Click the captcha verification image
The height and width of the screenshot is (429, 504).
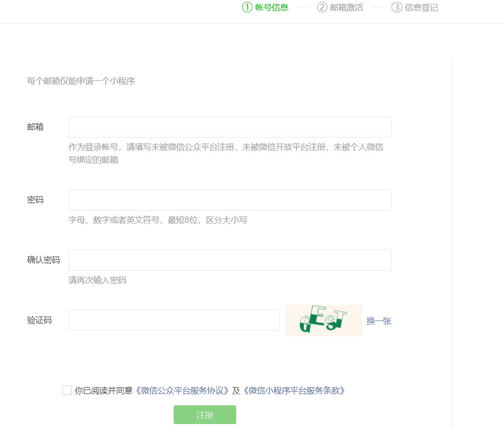click(324, 320)
